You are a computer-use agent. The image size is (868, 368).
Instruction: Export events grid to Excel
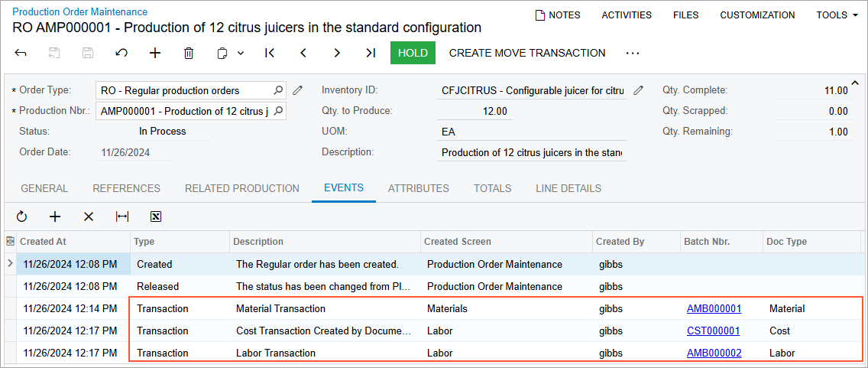pyautogui.click(x=156, y=217)
